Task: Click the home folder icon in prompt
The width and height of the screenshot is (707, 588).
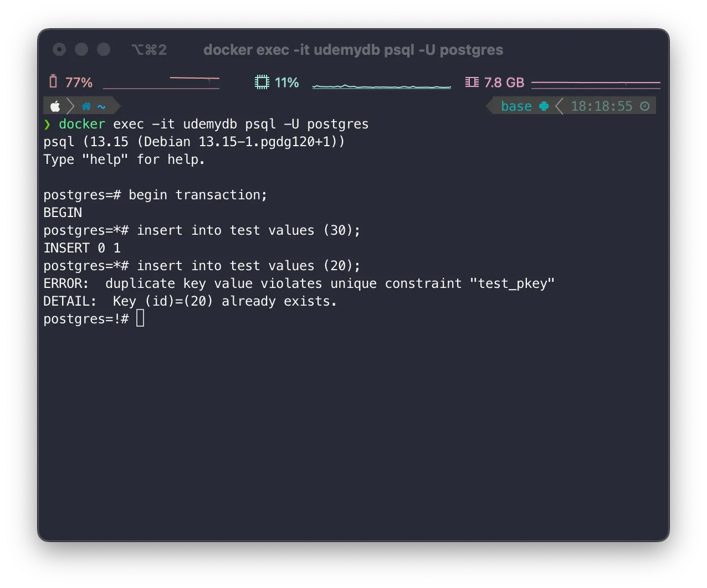Action: [x=86, y=106]
